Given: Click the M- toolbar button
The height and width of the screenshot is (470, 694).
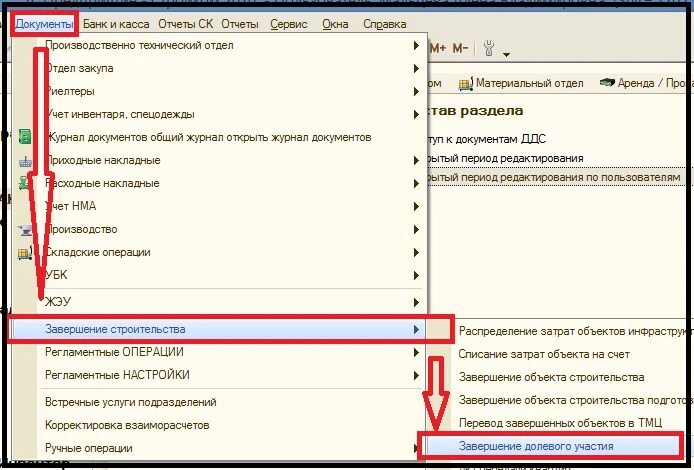Looking at the screenshot, I should [x=460, y=48].
